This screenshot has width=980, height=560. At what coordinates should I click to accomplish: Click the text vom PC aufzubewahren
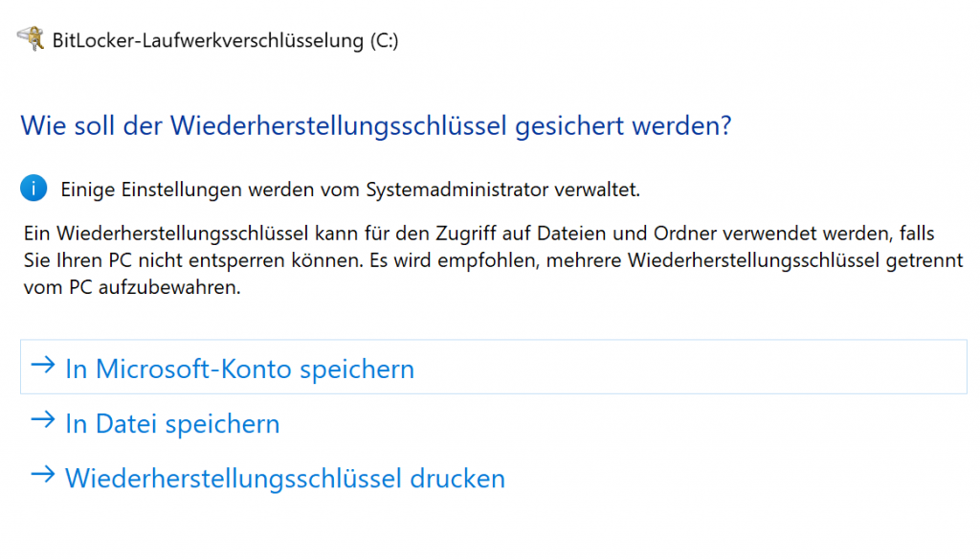coord(128,287)
